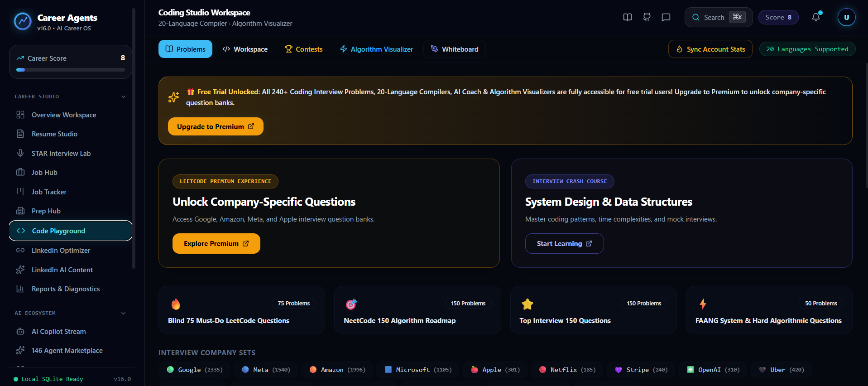Click the FAANG lightning bolt icon
Screen dimensions: 868x386
pyautogui.click(x=703, y=304)
